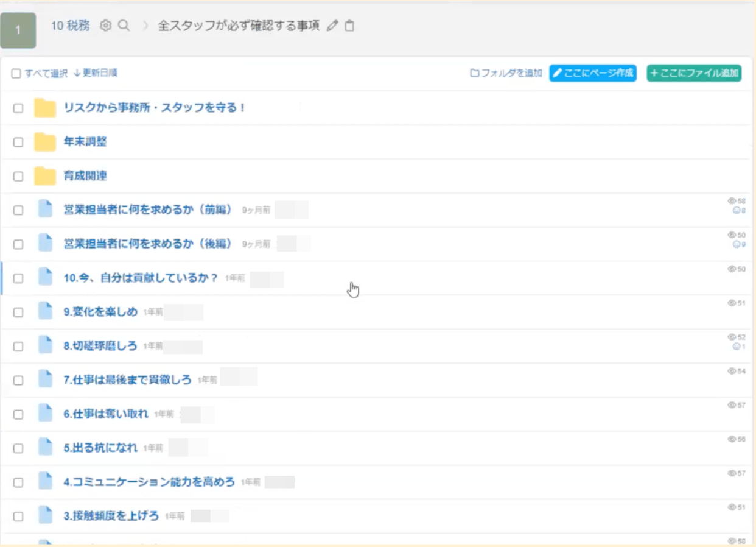Open the リスクから事務所・スタッフを守る！ folder icon
Viewport: 756px width, 547px height.
[x=45, y=108]
